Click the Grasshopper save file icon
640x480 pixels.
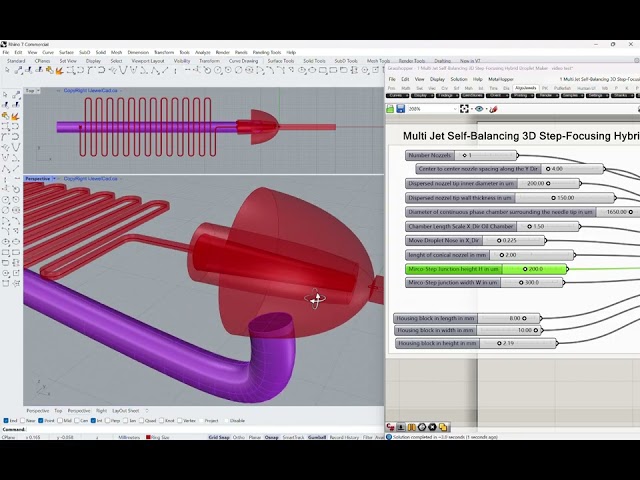(x=400, y=109)
